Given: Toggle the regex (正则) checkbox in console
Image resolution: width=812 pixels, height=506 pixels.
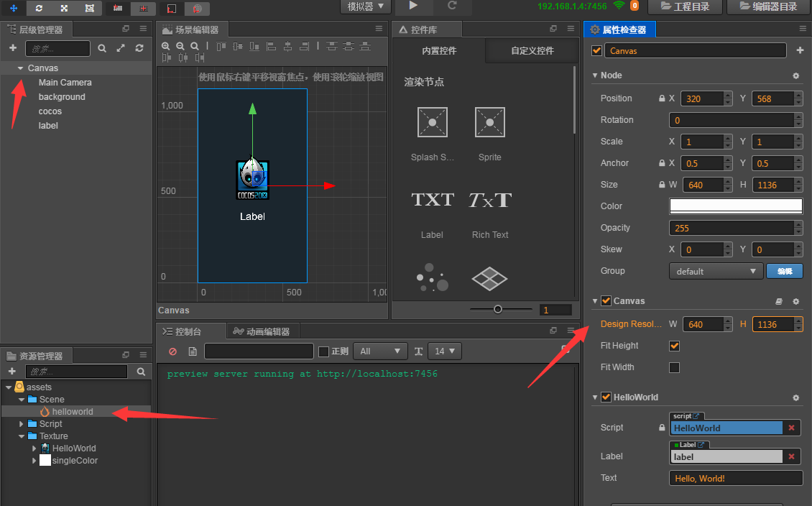Looking at the screenshot, I should pyautogui.click(x=323, y=351).
